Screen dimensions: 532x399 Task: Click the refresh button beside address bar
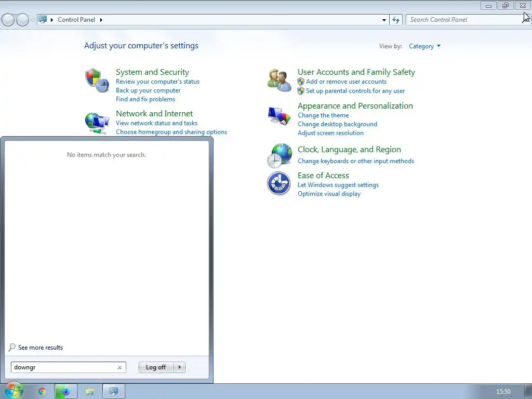click(396, 20)
